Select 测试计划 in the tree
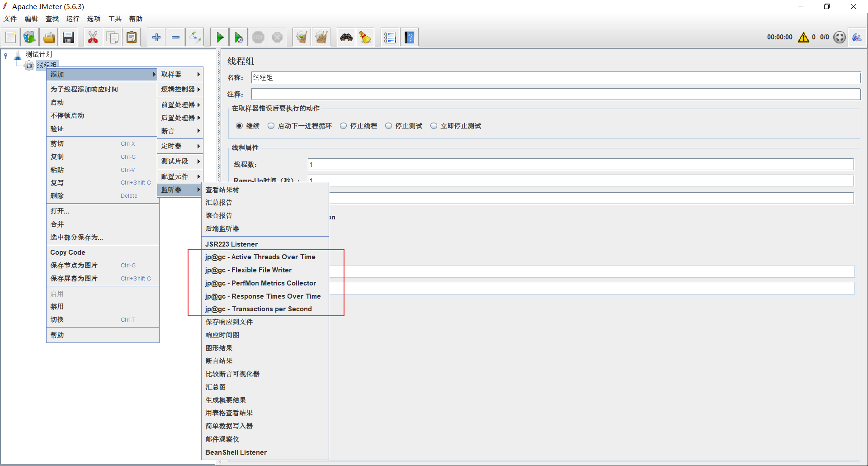The height and width of the screenshot is (466, 868). tap(38, 55)
